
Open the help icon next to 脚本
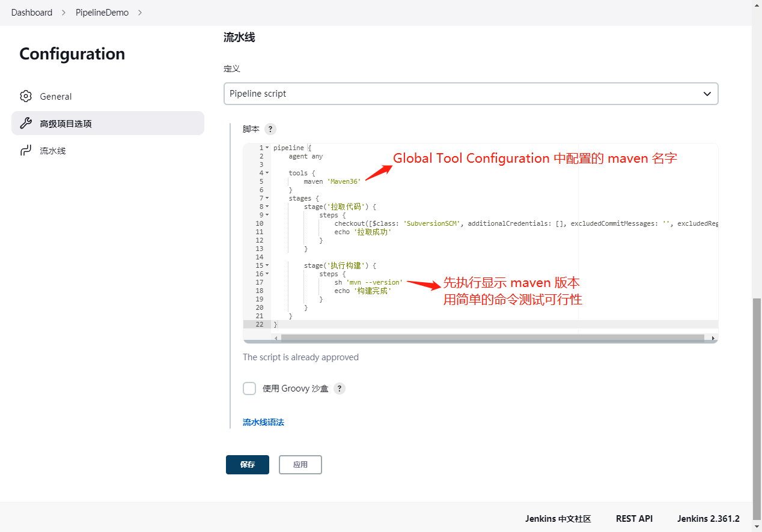click(270, 128)
